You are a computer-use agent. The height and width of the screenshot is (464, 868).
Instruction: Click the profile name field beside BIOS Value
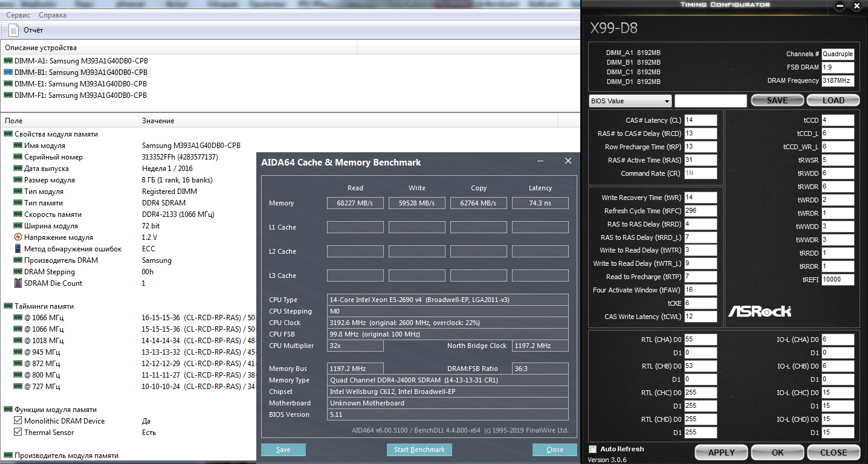[711, 101]
